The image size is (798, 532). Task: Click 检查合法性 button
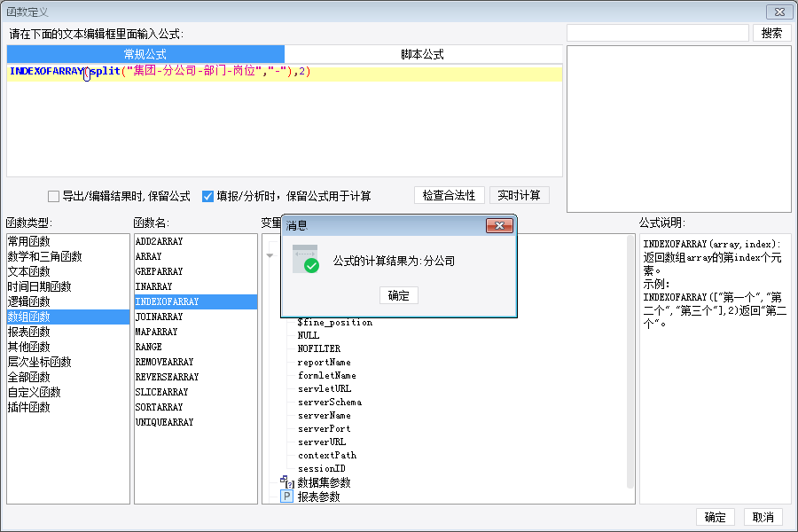[x=449, y=195]
